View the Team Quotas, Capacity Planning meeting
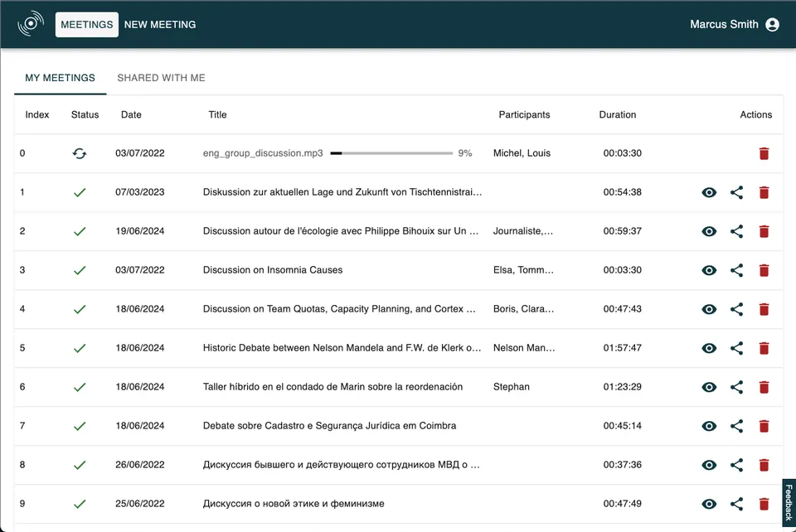This screenshot has width=796, height=532. tap(709, 309)
